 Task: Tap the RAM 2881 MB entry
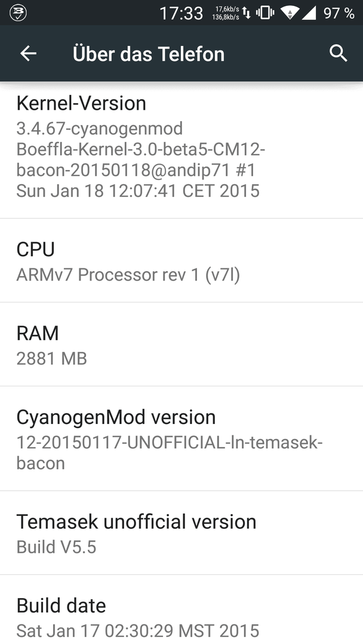pos(181,345)
